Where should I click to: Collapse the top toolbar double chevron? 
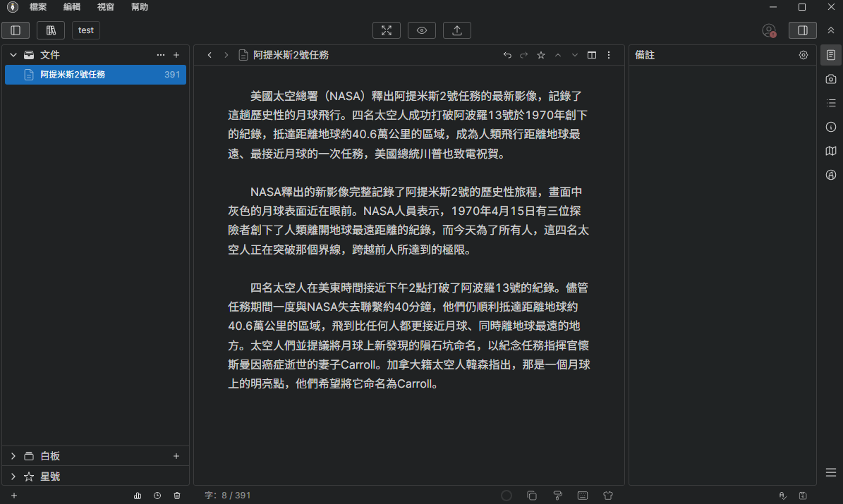coord(830,30)
